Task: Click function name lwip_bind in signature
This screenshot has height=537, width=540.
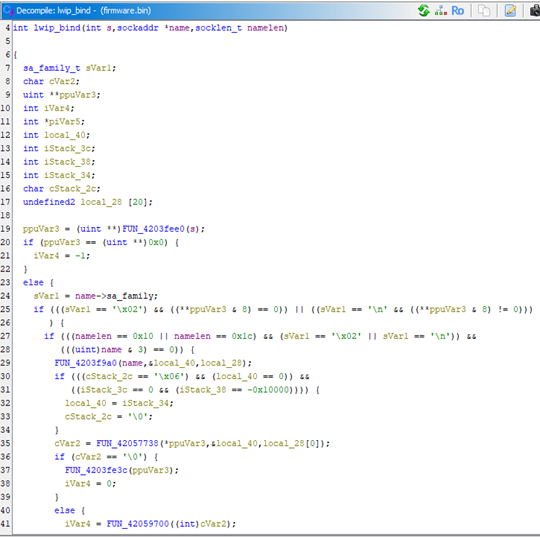Action: [57, 28]
